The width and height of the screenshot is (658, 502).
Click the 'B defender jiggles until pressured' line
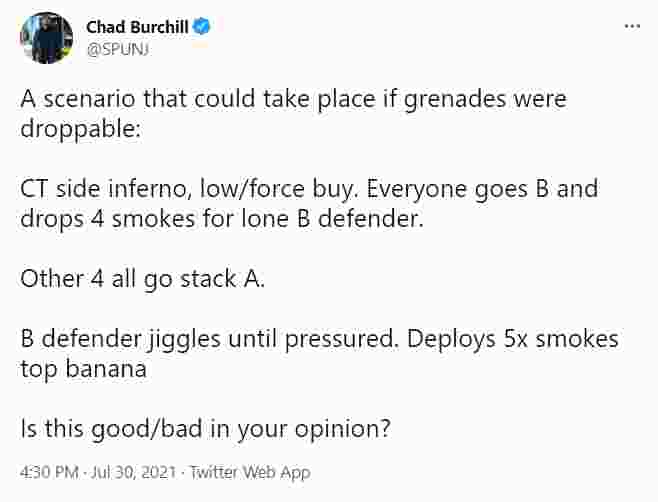tap(319, 339)
